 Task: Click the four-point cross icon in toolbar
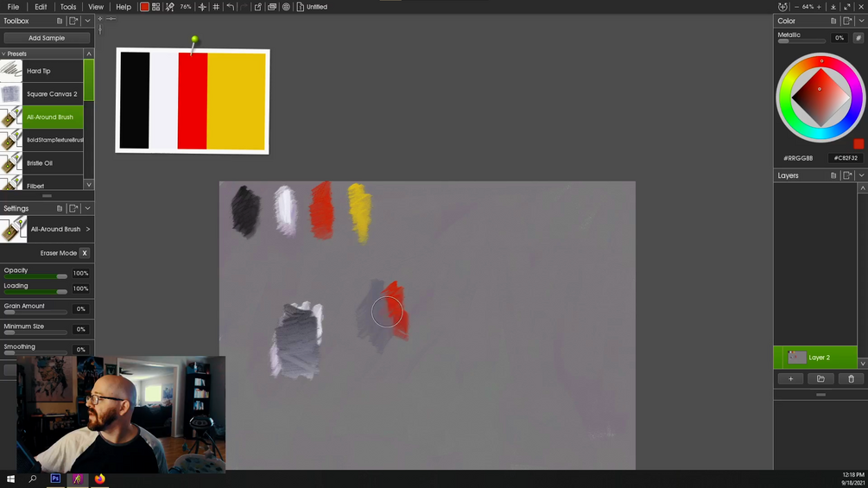202,7
